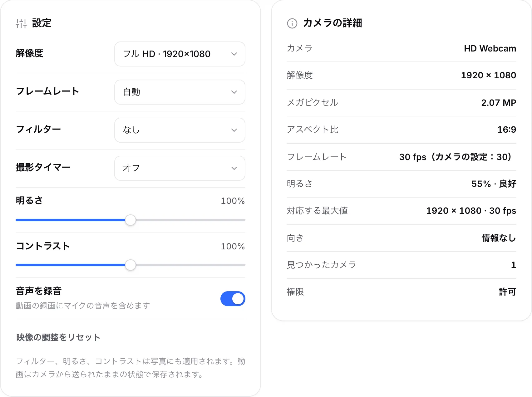Click the 30 fps（カメラの設定：30）value

455,157
